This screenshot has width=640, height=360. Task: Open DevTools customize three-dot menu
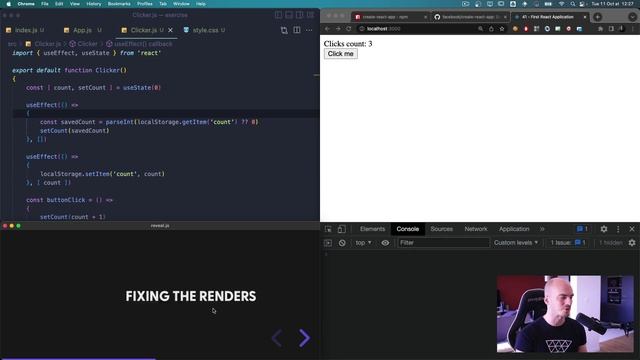(618, 229)
